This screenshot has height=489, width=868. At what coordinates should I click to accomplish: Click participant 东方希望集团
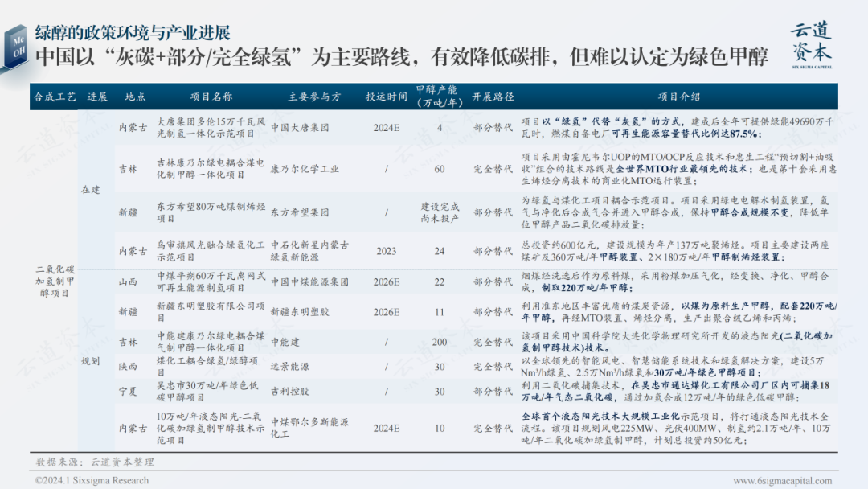tap(300, 212)
